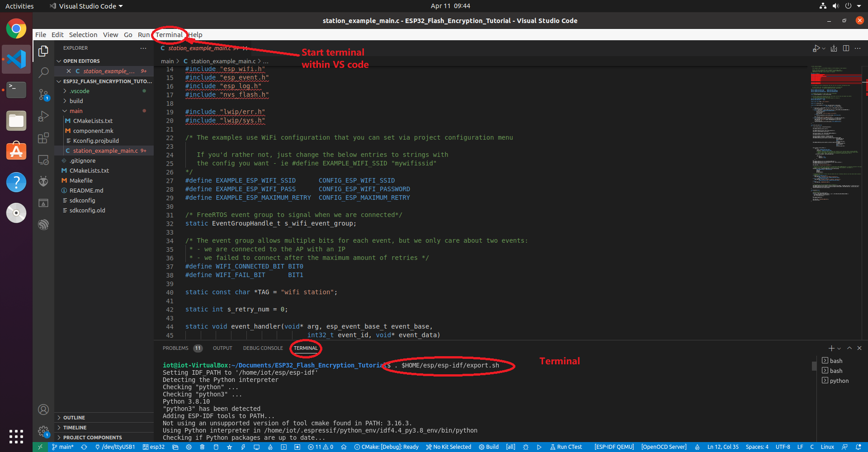The height and width of the screenshot is (452, 868).
Task: Click the CMake Build button in status bar
Action: (x=489, y=447)
